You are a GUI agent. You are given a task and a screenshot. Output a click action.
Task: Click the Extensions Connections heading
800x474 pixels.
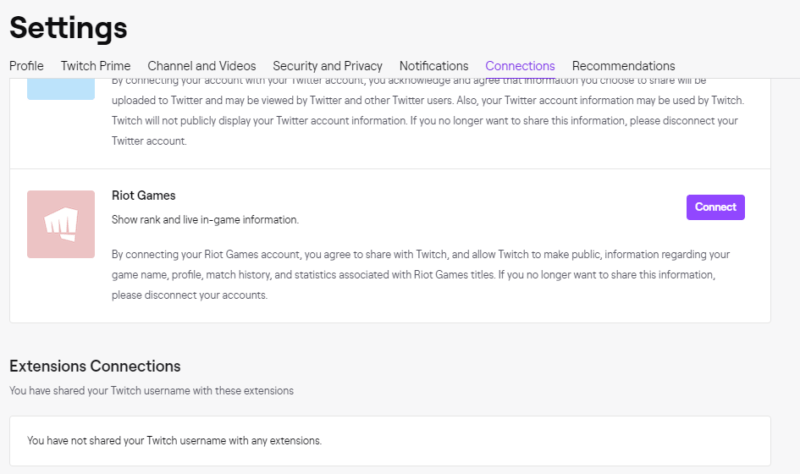click(95, 366)
